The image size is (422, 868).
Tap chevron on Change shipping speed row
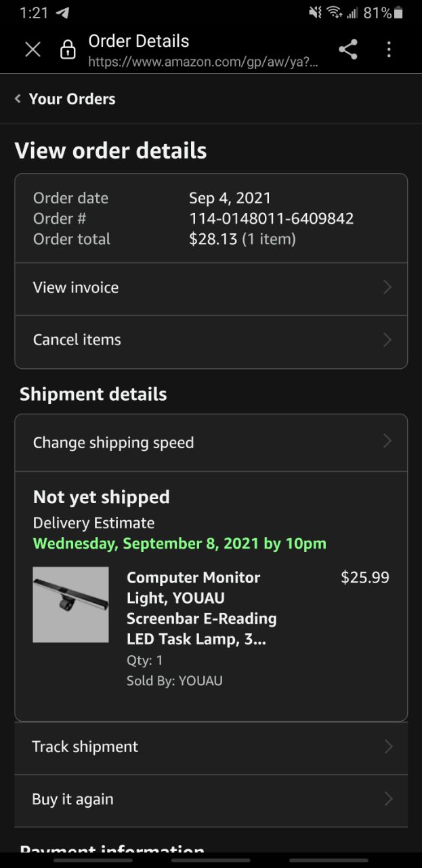pyautogui.click(x=387, y=441)
